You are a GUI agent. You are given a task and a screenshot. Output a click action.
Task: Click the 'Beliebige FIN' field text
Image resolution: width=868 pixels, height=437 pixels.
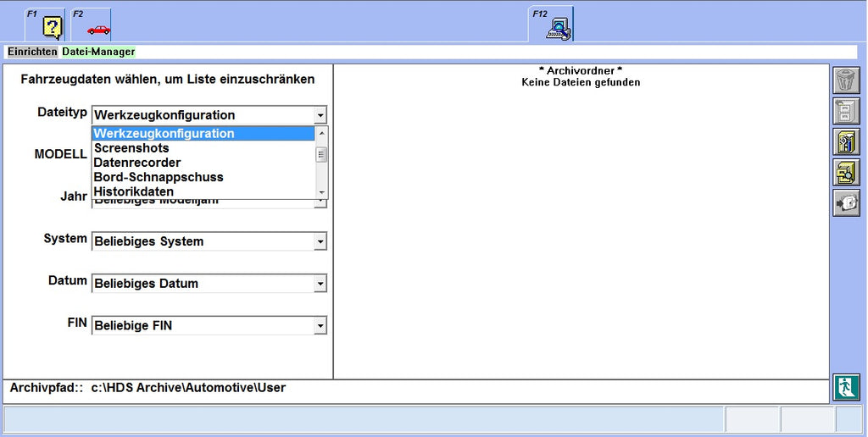[133, 326]
